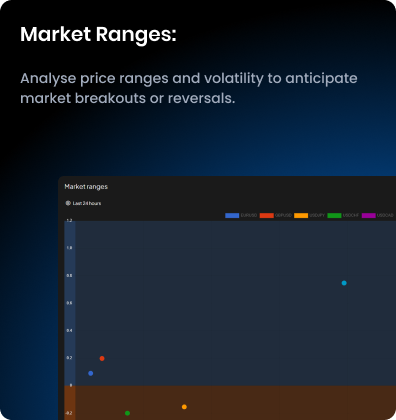Viewport: 396px width, 420px height.
Task: Click the Analyse price ranges description text
Action: coord(189,88)
